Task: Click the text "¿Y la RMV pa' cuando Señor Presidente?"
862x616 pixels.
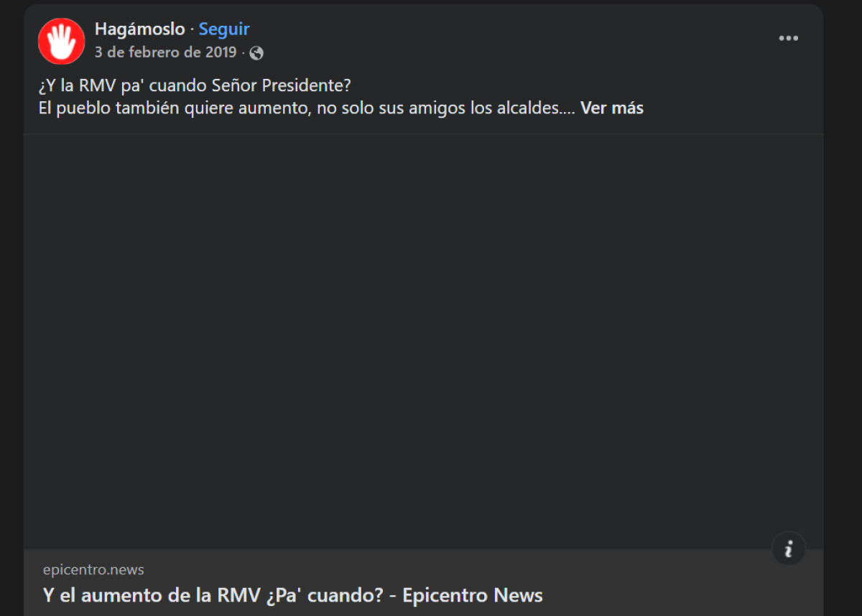Action: [195, 86]
